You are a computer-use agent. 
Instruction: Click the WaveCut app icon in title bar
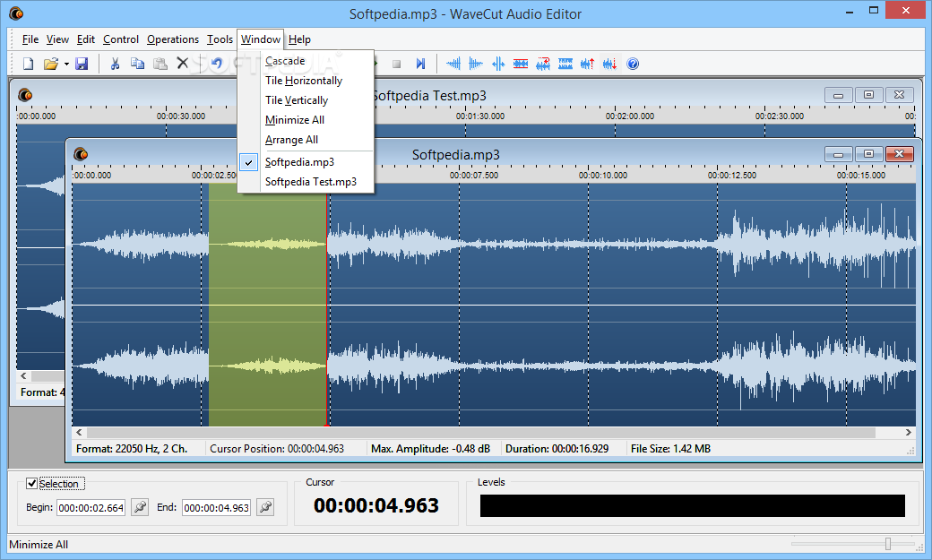coord(16,13)
